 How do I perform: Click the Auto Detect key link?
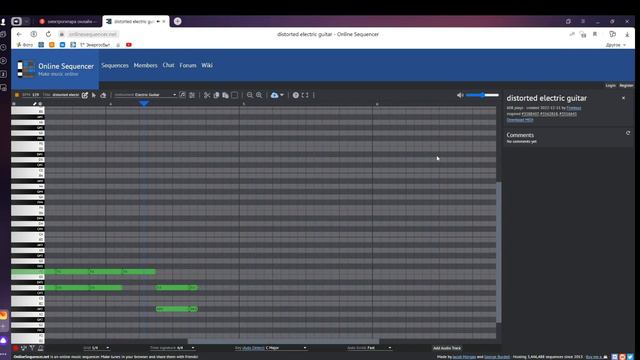pyautogui.click(x=253, y=348)
